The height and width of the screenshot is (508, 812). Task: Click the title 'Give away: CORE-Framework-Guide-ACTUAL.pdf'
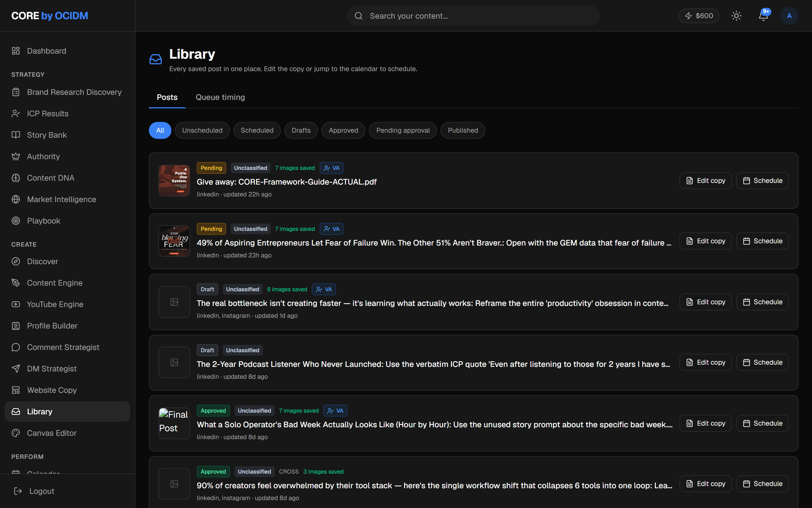point(286,182)
